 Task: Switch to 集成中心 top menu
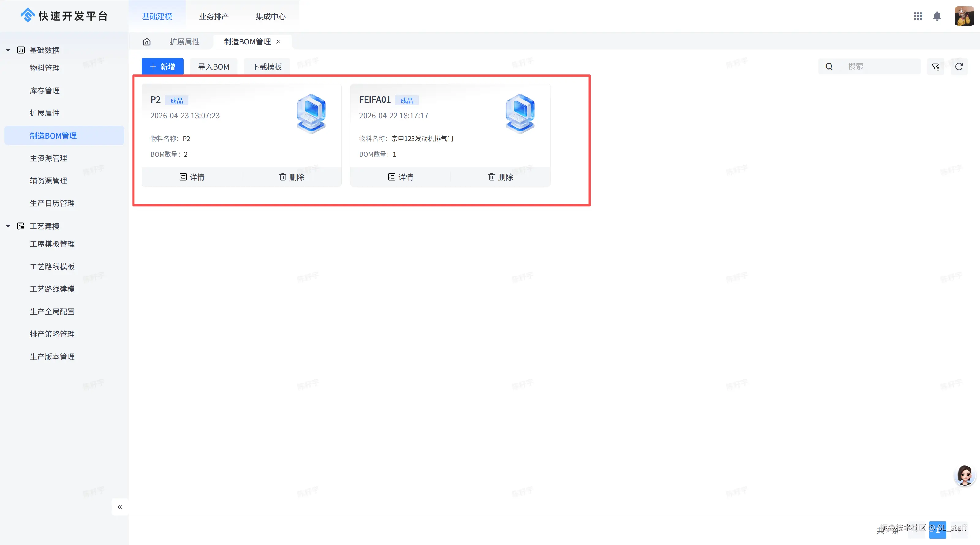coord(271,16)
